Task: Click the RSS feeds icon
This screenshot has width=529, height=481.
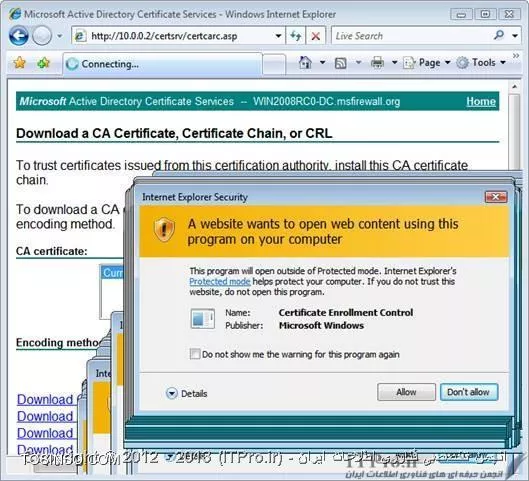Action: coord(340,63)
